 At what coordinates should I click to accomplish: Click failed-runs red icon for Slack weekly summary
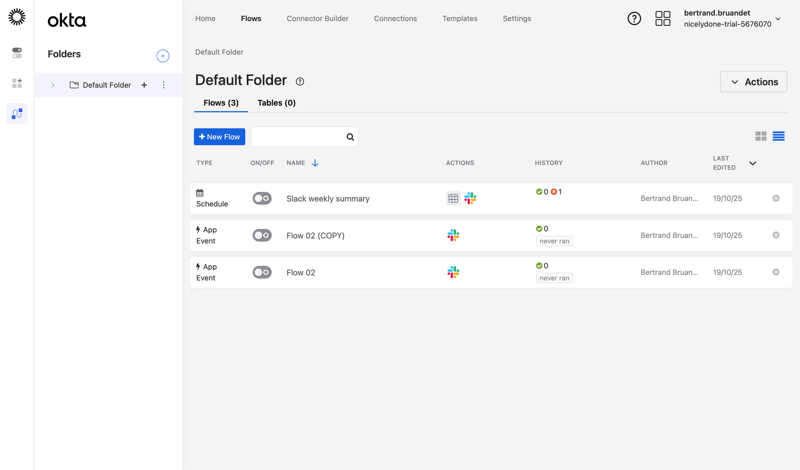[x=554, y=192]
